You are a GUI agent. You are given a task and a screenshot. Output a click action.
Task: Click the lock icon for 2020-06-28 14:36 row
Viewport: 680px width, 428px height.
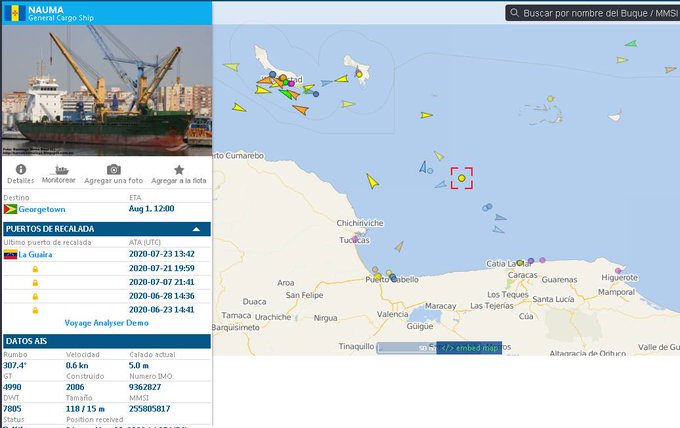click(35, 297)
